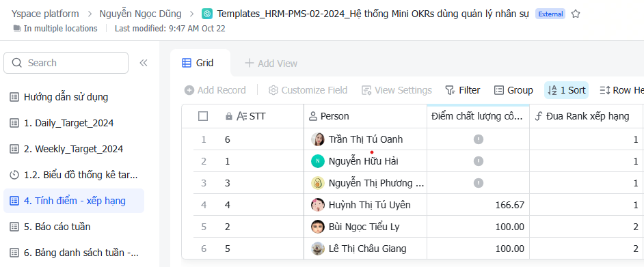Open 1. Daily_Target_2024 table
This screenshot has width=644, height=267.
click(x=74, y=123)
